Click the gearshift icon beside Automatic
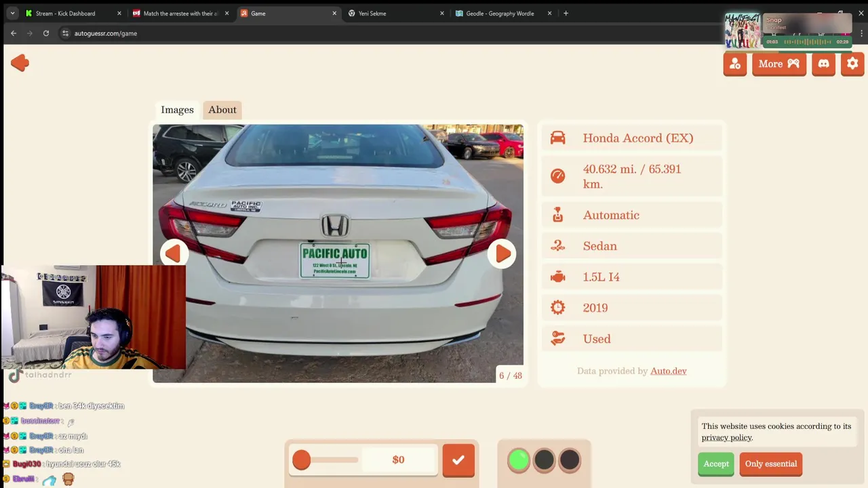This screenshot has height=488, width=868. click(557, 216)
